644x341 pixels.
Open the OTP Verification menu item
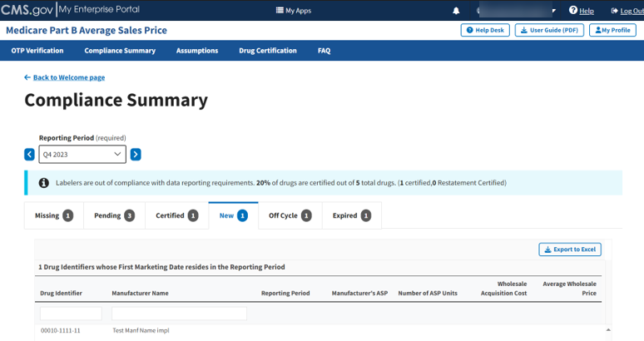tap(37, 51)
